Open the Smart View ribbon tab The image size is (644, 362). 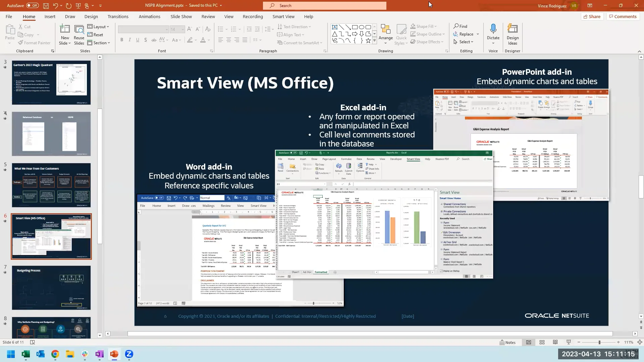(x=283, y=16)
